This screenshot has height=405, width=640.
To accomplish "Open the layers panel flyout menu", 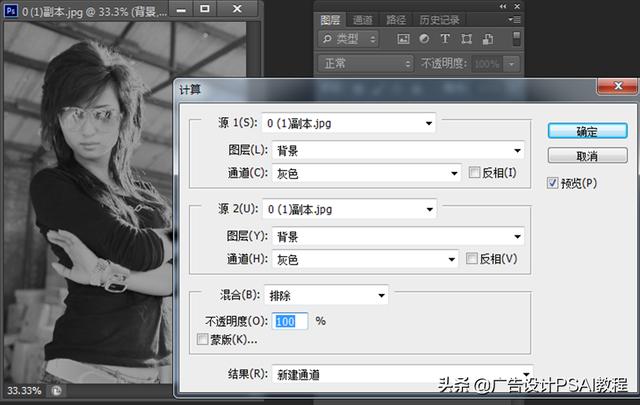I will coord(514,19).
